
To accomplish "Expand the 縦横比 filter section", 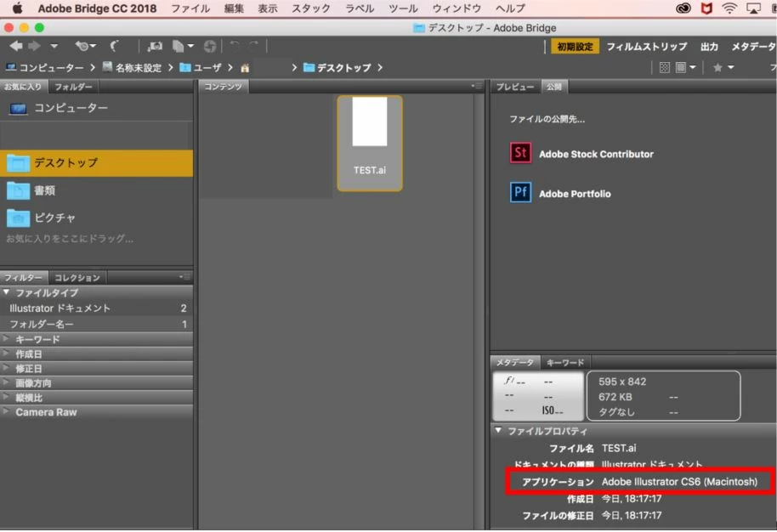I will [7, 397].
